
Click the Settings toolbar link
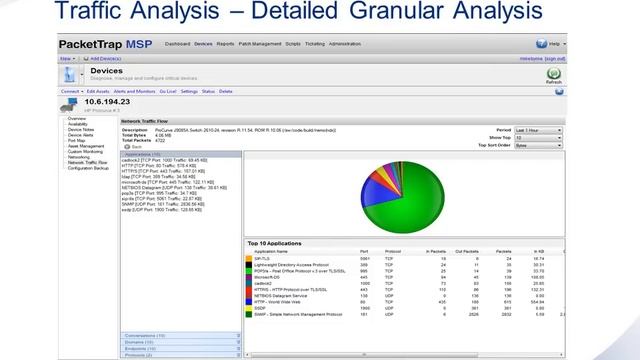[x=189, y=91]
